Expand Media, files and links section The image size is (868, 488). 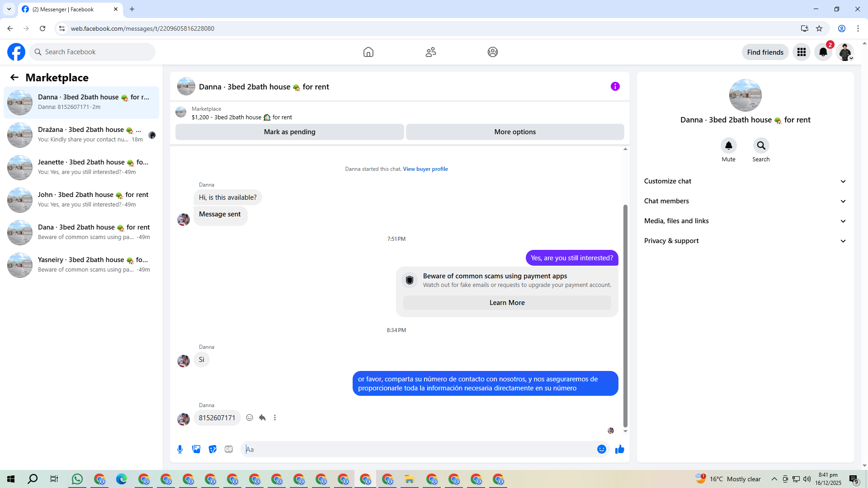click(745, 221)
